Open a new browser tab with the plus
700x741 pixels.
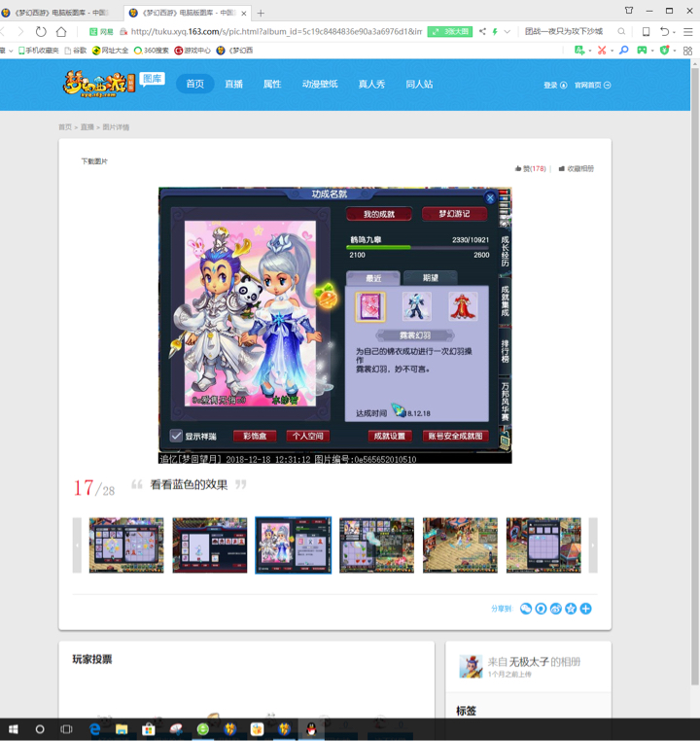[x=261, y=14]
